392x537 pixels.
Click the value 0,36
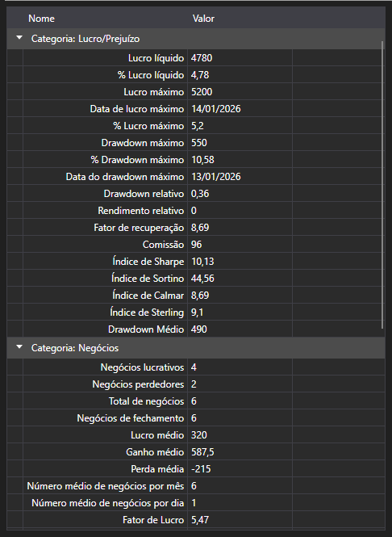(x=200, y=194)
